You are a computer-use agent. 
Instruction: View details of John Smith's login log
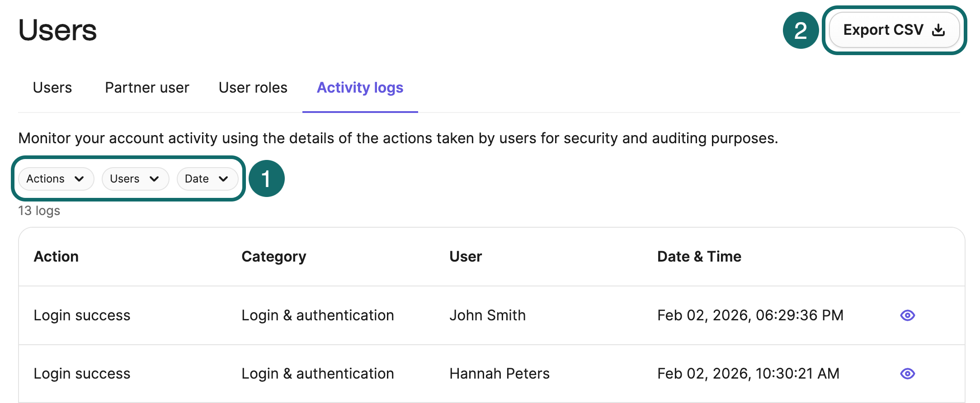907,315
